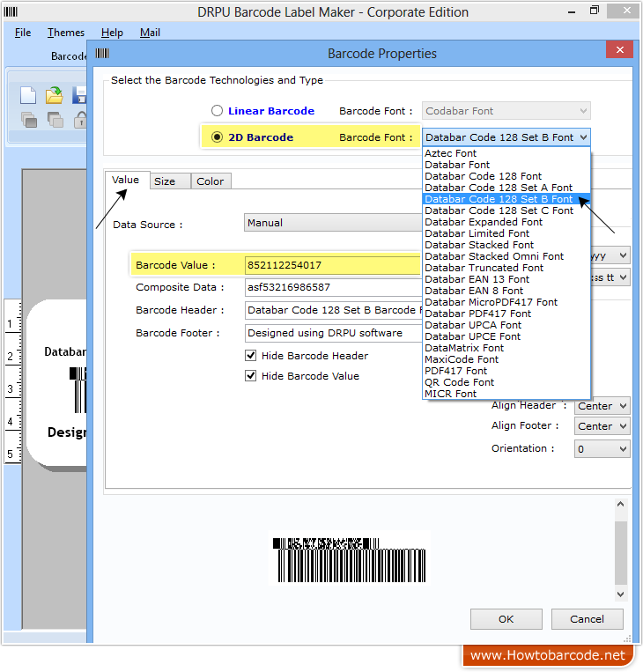Click the barcode icon in Barcode Properties title
Screen dimensions: 643x672
point(102,54)
